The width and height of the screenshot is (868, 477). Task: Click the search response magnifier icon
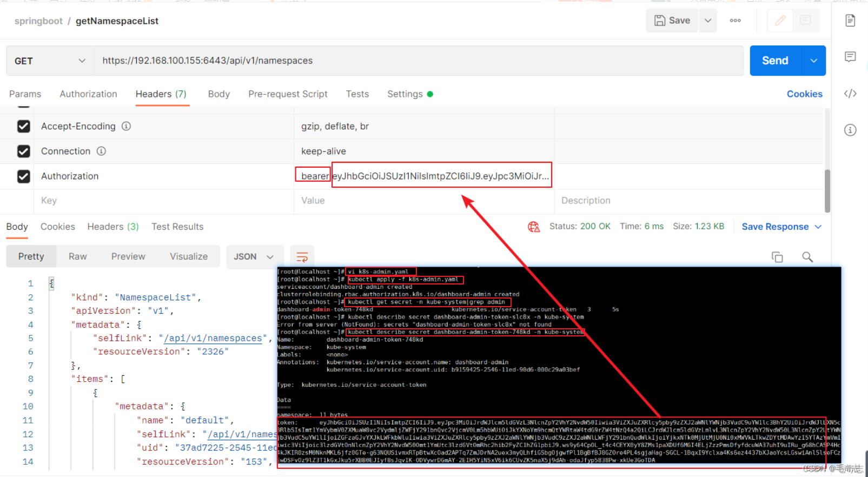point(807,257)
